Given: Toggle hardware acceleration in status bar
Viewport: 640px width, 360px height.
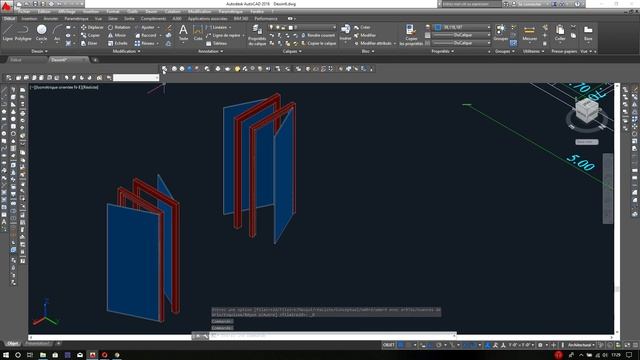Looking at the screenshot, I should click(x=619, y=345).
